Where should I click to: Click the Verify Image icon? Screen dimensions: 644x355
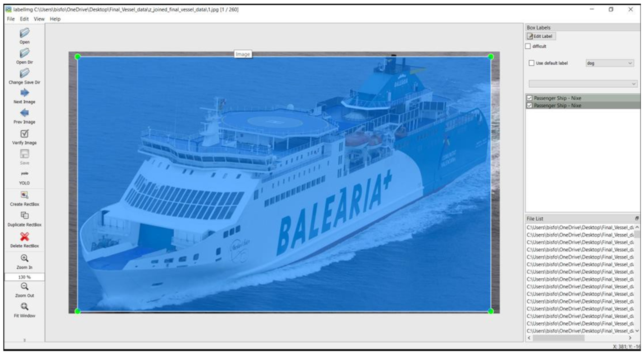click(x=24, y=134)
